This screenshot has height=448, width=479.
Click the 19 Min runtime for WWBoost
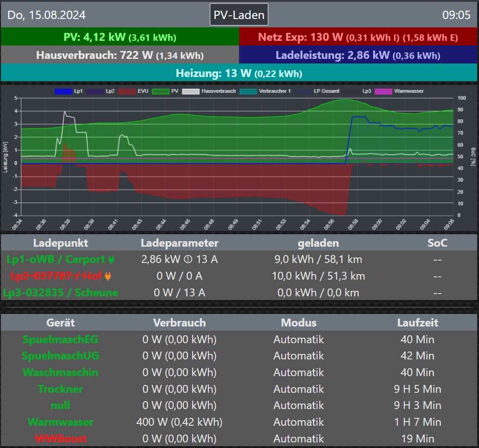(418, 439)
